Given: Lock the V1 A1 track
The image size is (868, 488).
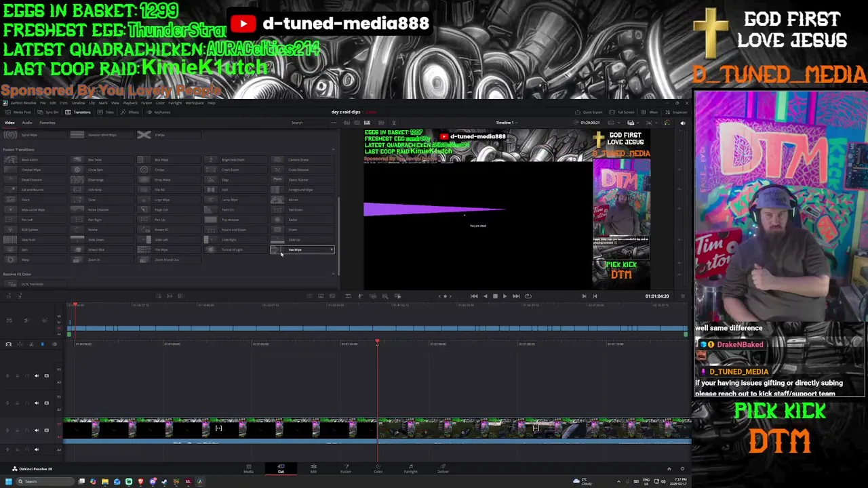Looking at the screenshot, I should [x=17, y=430].
